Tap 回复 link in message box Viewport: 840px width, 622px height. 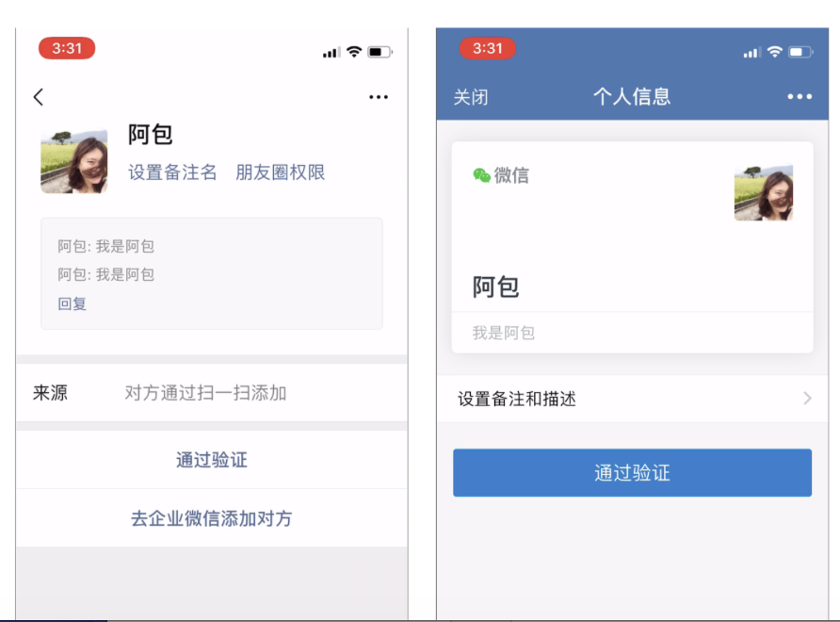pyautogui.click(x=72, y=303)
